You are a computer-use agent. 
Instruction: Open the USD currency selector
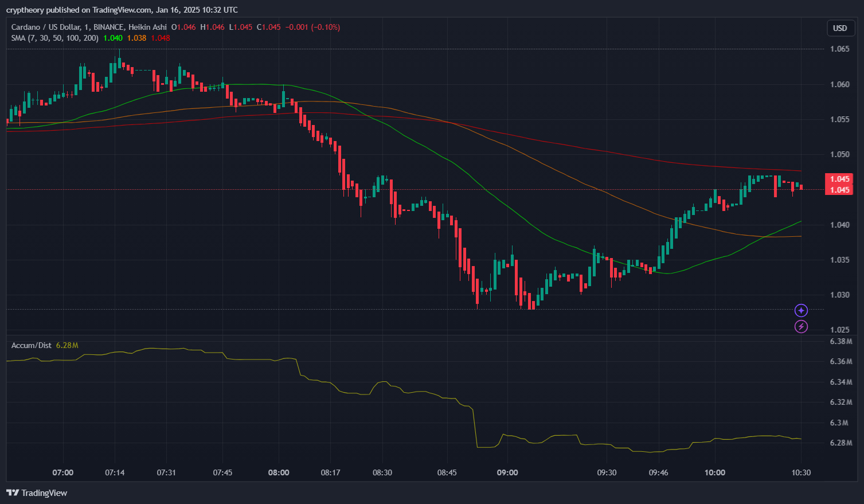click(840, 28)
